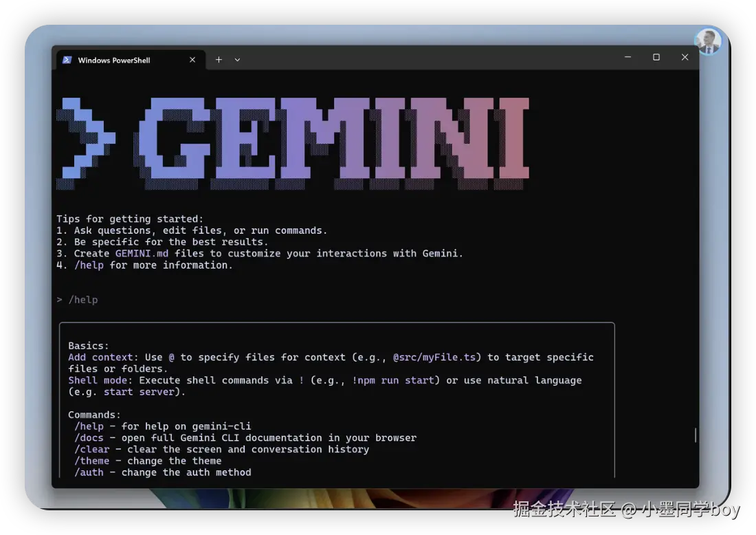Image resolution: width=756 pixels, height=535 pixels.
Task: Click 'start server' example text
Action: click(x=139, y=392)
